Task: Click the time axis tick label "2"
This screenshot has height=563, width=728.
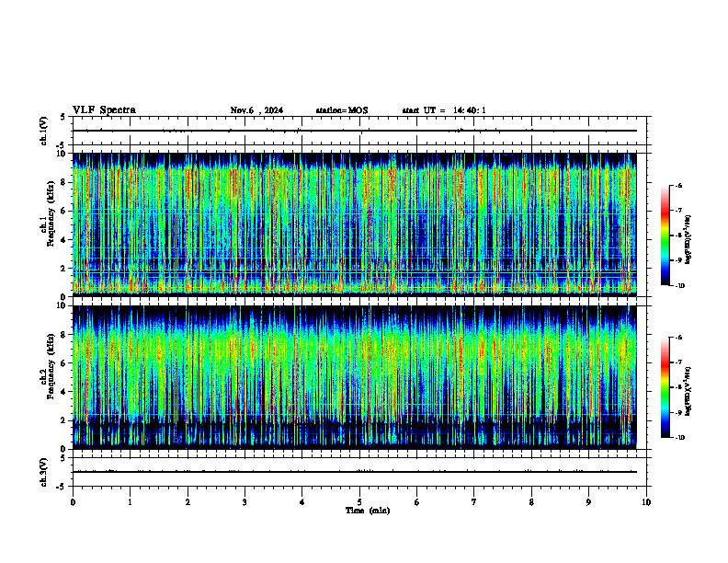Action: [188, 502]
